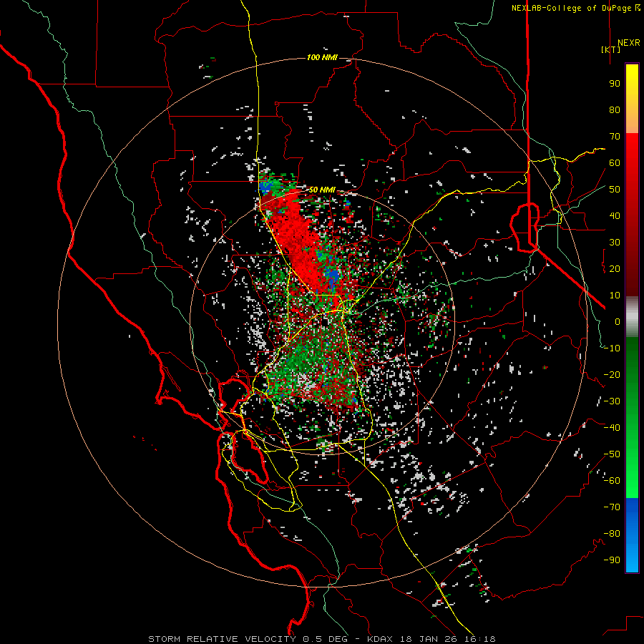Click the KDAX radar site identifier
Image resolution: width=644 pixels, height=644 pixels.
(x=380, y=639)
